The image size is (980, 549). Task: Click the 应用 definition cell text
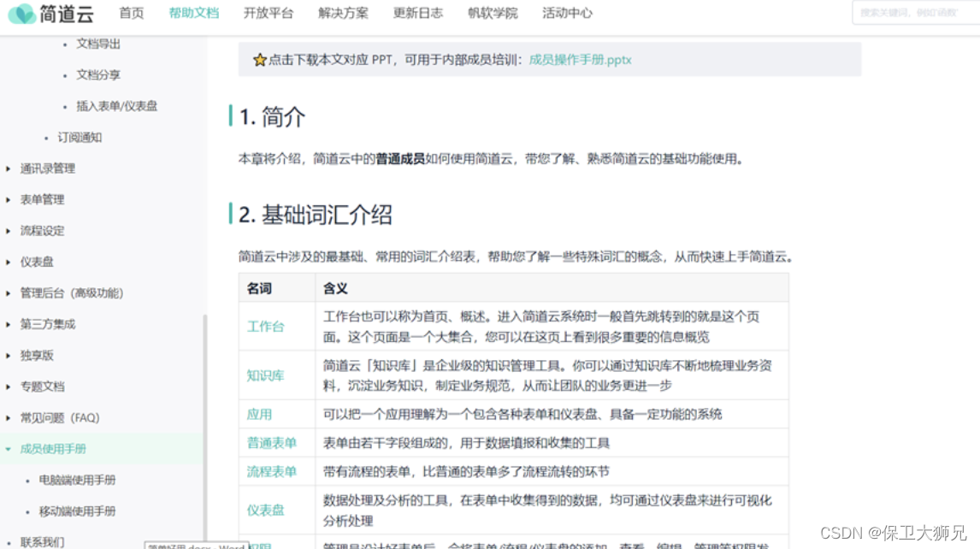[522, 415]
